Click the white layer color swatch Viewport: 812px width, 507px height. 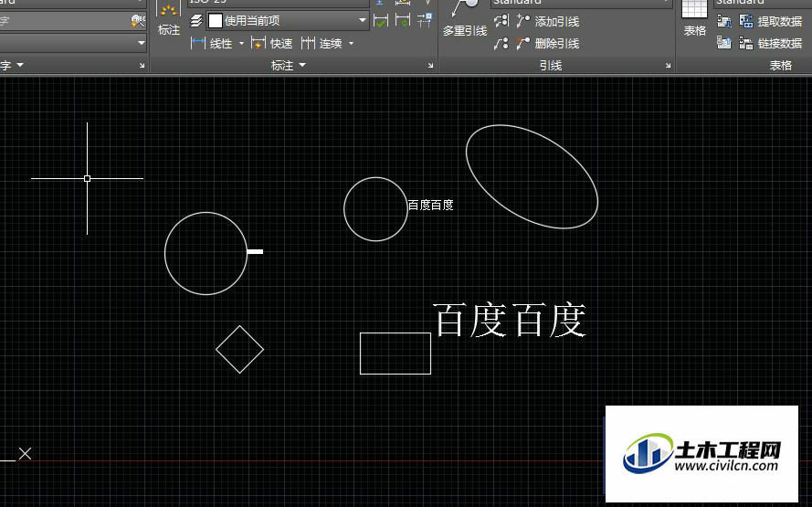click(x=216, y=21)
